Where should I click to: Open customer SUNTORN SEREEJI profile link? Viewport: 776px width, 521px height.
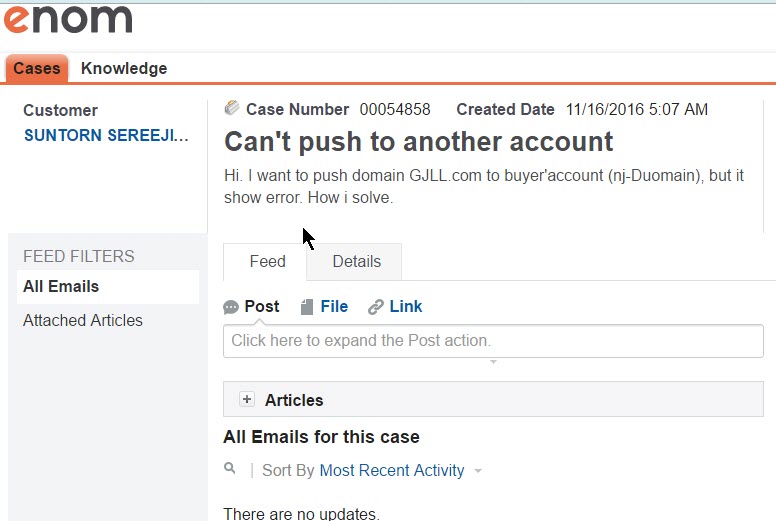coord(105,135)
